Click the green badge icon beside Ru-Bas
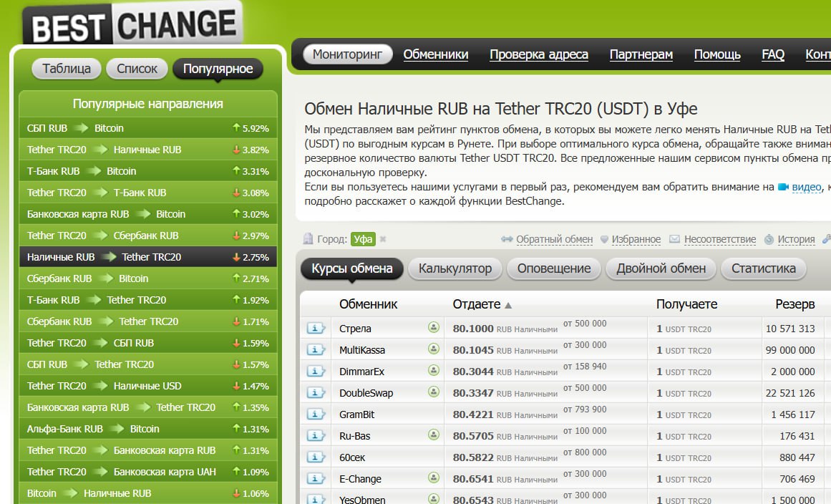The width and height of the screenshot is (831, 504). coord(433,435)
